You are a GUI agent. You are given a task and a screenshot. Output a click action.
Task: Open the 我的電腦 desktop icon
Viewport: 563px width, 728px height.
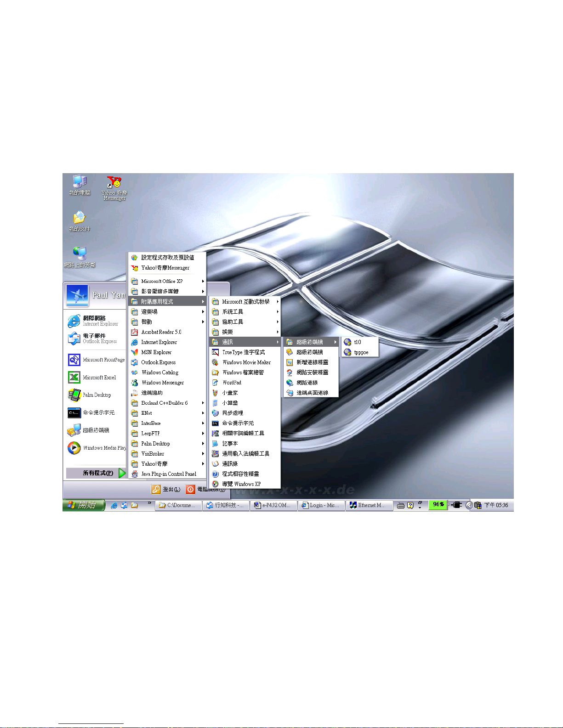[80, 185]
